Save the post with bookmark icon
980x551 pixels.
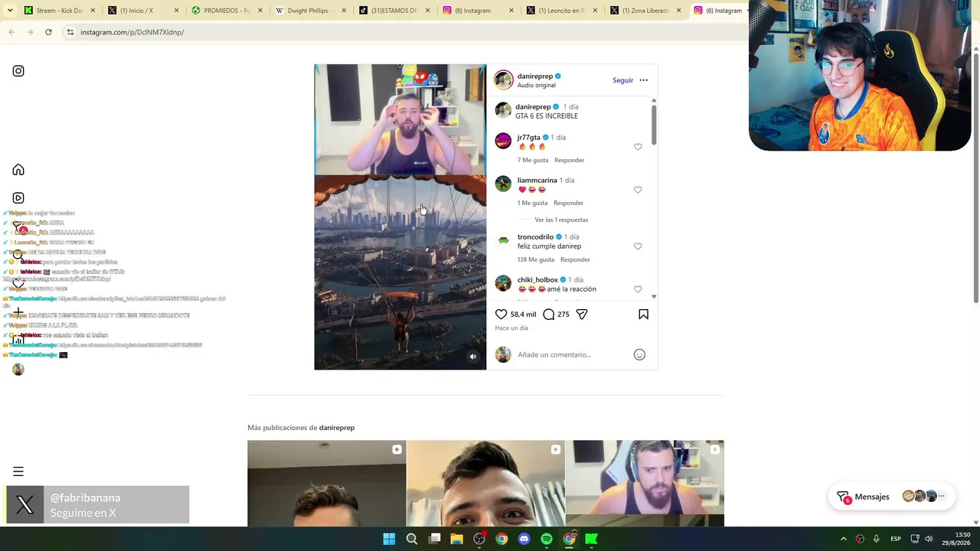(643, 315)
